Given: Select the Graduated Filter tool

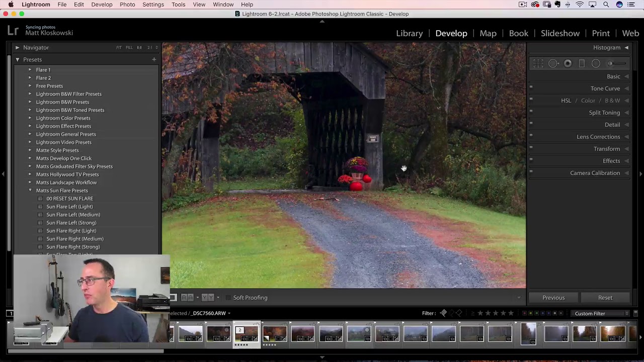Looking at the screenshot, I should (582, 63).
